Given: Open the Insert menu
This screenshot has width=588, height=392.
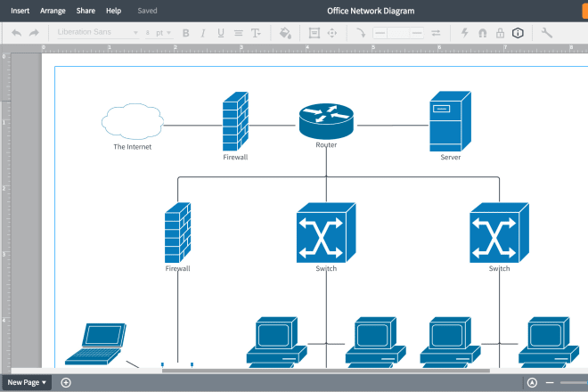Looking at the screenshot, I should (20, 11).
